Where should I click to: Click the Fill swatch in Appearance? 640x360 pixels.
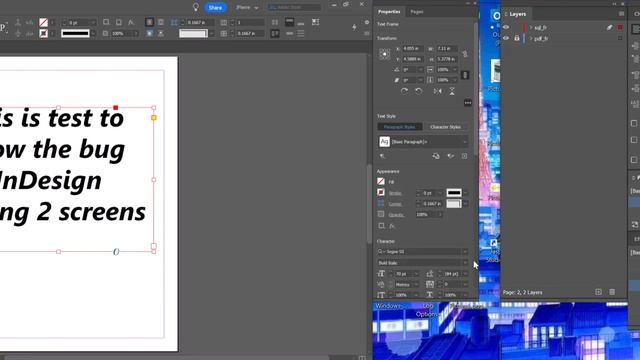click(x=381, y=182)
